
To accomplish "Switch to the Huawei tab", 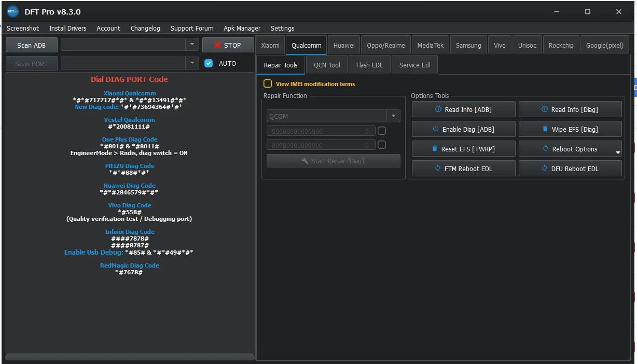I will 344,45.
